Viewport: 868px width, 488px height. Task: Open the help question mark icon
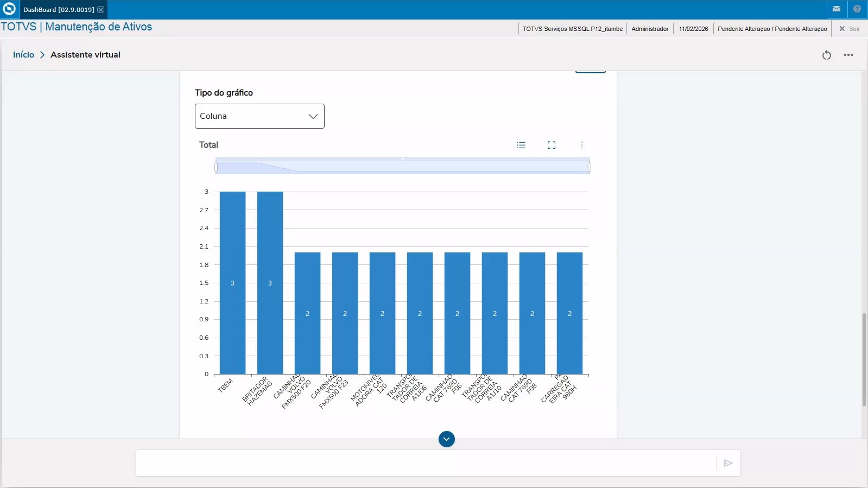(857, 9)
